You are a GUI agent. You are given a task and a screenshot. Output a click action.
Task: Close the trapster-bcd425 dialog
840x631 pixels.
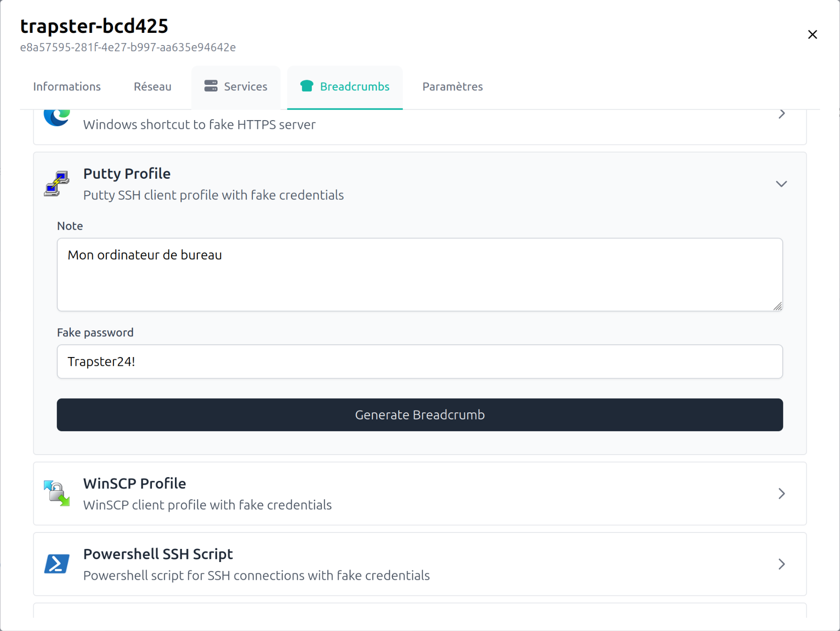(812, 35)
